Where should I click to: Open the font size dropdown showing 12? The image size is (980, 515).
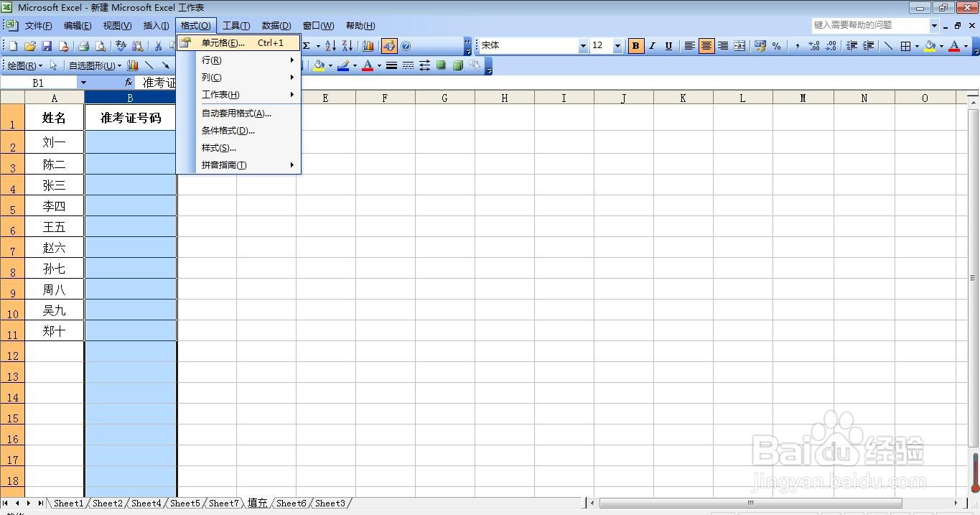coord(617,46)
